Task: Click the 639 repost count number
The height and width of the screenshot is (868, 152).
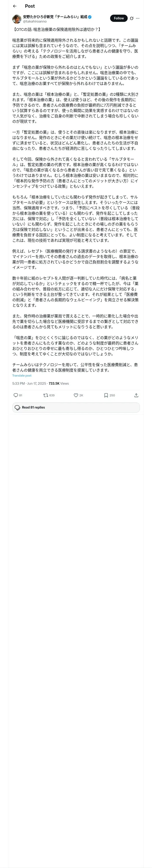Action: (x=52, y=395)
